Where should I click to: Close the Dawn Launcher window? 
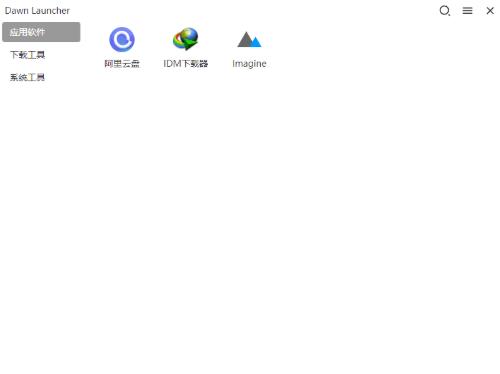[490, 11]
